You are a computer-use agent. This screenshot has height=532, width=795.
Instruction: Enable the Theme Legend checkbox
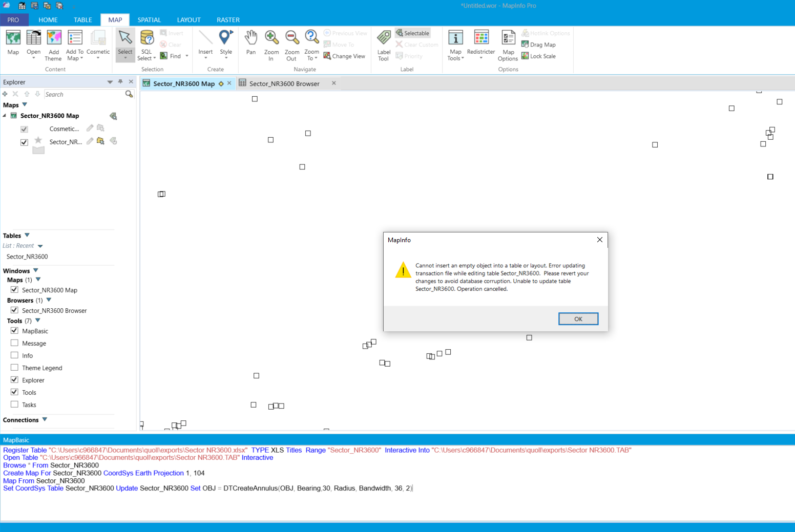(x=14, y=368)
